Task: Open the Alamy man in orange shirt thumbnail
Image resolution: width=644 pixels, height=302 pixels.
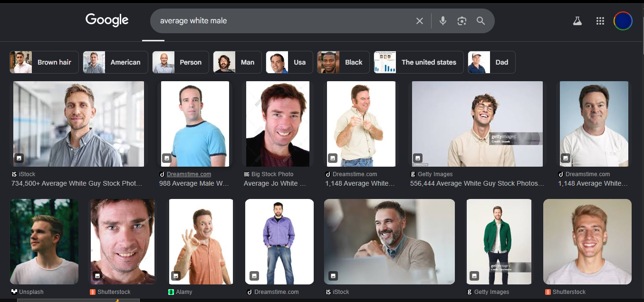Action: 201,242
